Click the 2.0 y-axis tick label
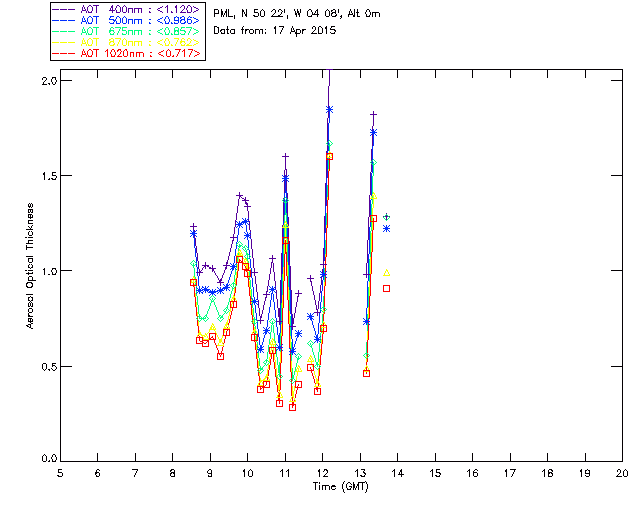This screenshot has width=640, height=512. tap(49, 80)
